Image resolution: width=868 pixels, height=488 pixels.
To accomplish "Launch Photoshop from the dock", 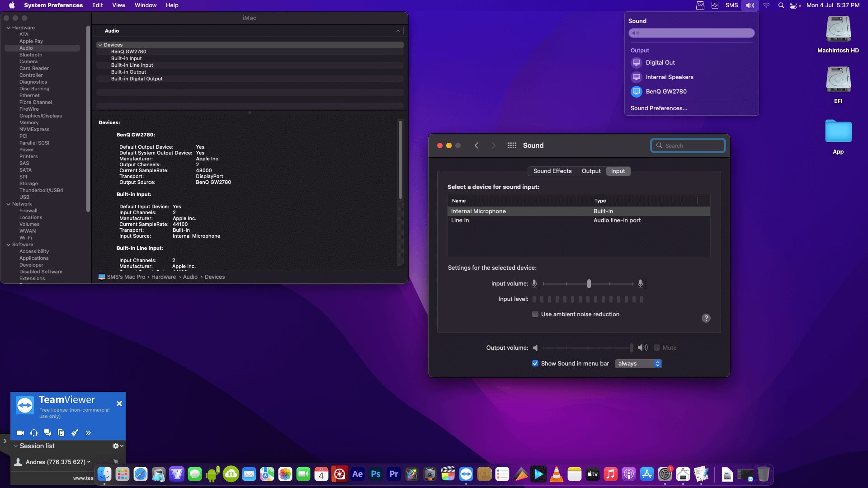I will tap(376, 474).
